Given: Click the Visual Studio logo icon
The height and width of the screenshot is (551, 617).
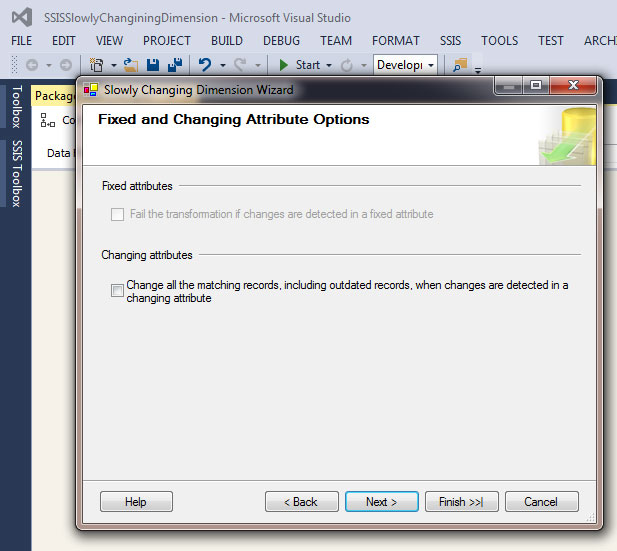Looking at the screenshot, I should pyautogui.click(x=22, y=17).
